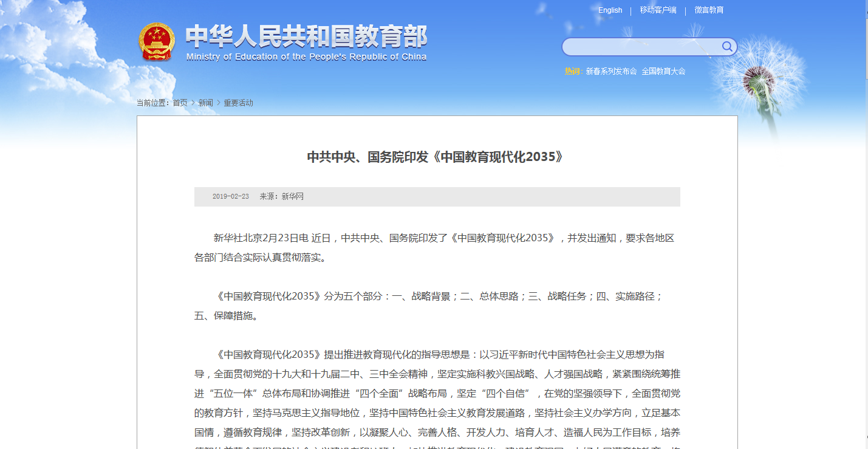The width and height of the screenshot is (868, 449).
Task: Select hot word 新春系列发布会
Action: (x=611, y=71)
